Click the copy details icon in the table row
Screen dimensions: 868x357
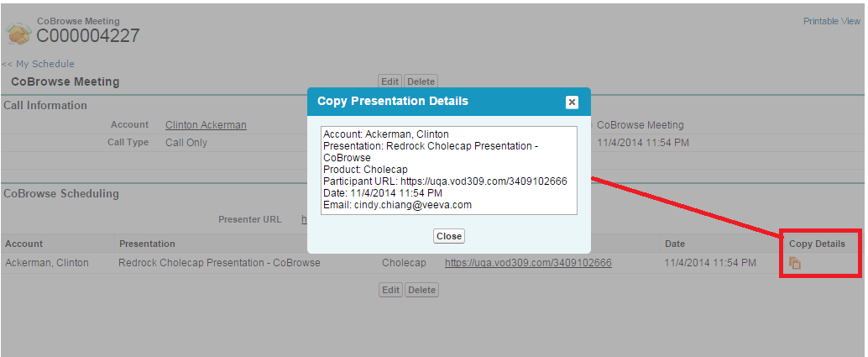(x=794, y=263)
